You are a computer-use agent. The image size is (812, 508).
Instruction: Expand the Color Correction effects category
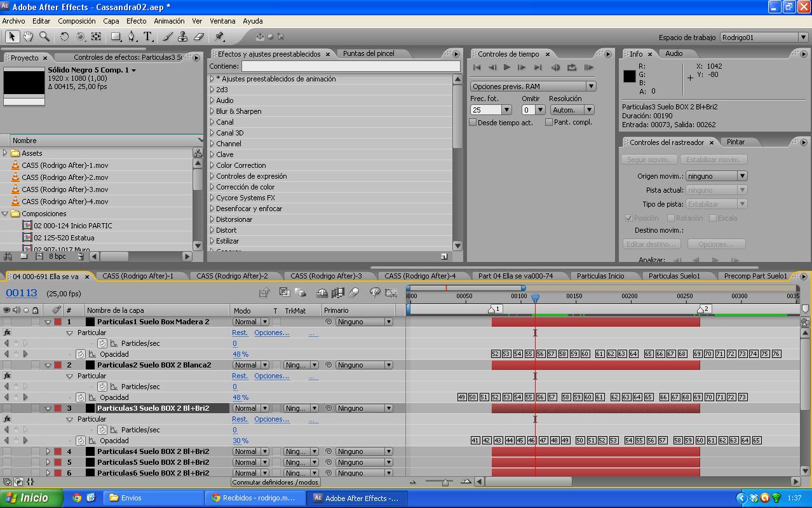(213, 165)
